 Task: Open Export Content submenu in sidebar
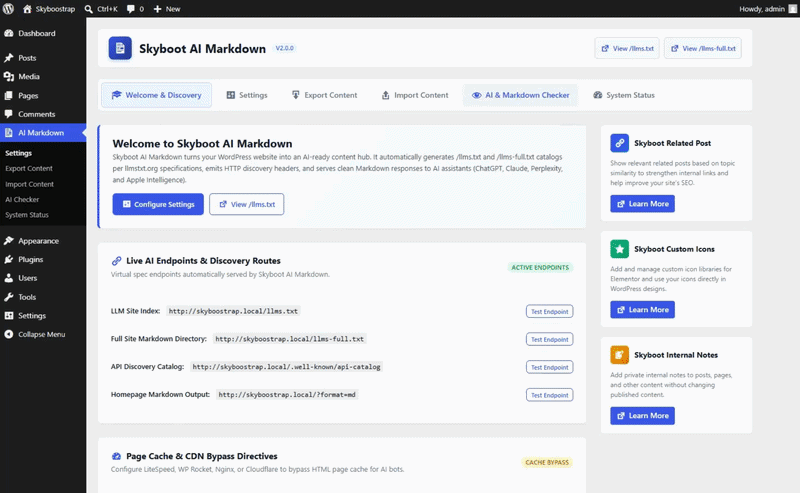[29, 168]
